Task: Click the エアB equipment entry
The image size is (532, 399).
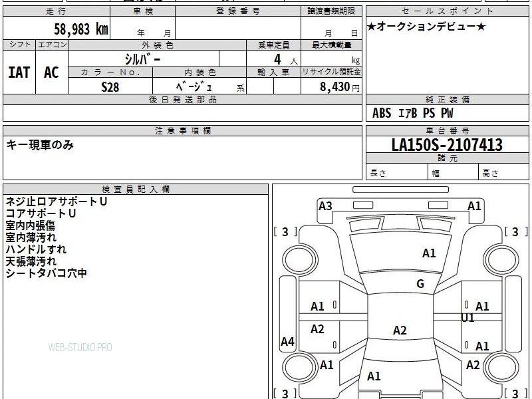Action: pos(407,113)
